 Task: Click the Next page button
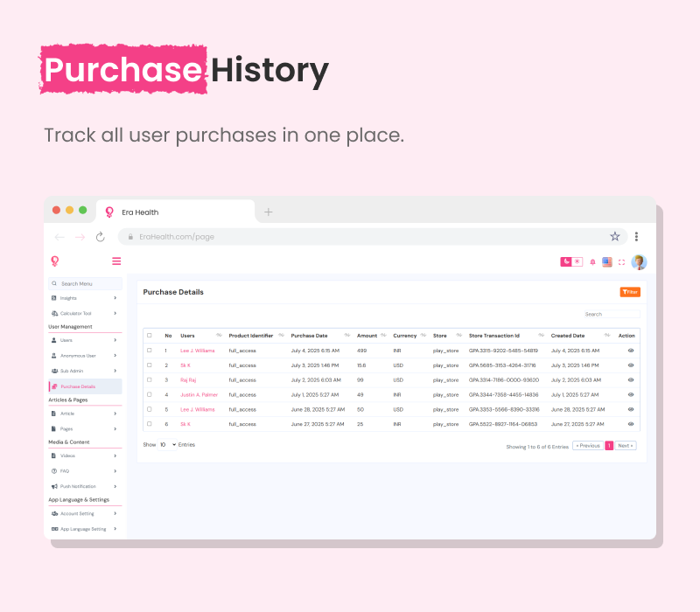pyautogui.click(x=626, y=446)
